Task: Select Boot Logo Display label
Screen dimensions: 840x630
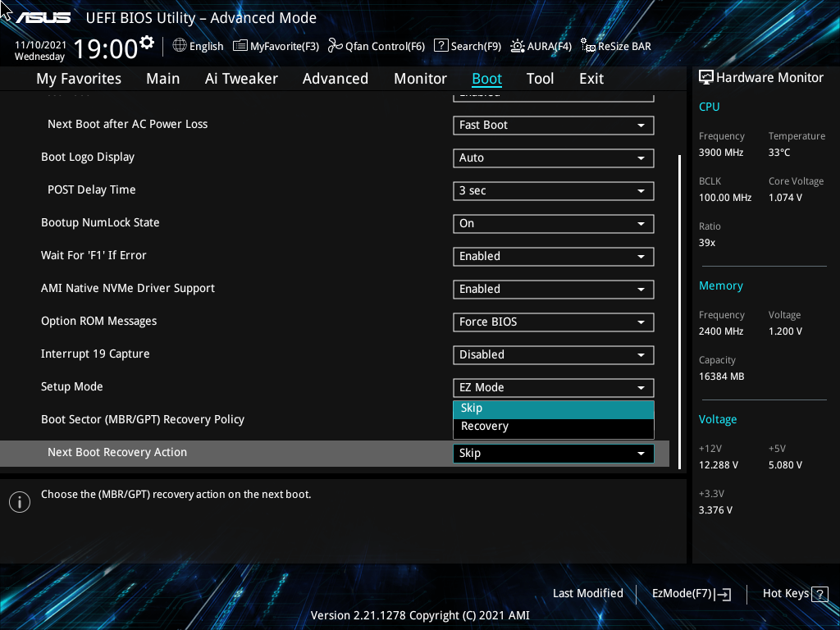Action: 88,157
